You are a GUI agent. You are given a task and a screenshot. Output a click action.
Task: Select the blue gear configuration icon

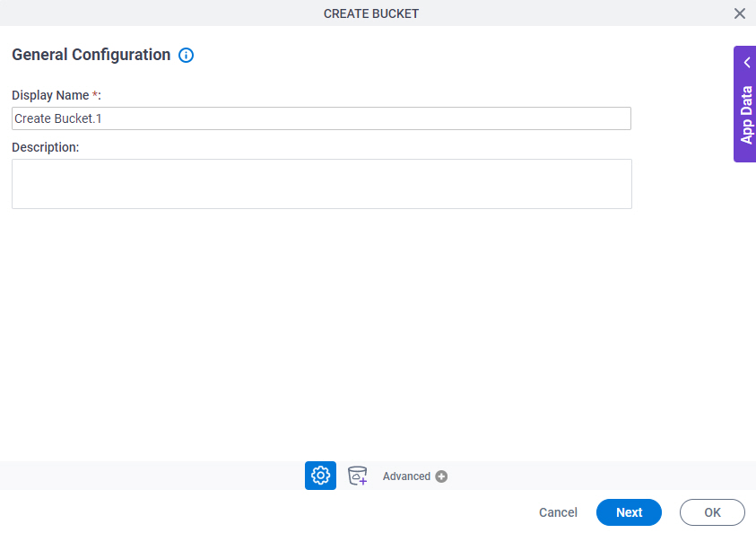tap(320, 476)
